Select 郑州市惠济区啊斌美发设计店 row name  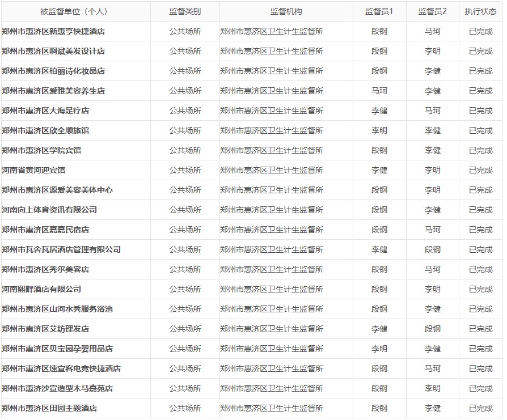[x=53, y=51]
